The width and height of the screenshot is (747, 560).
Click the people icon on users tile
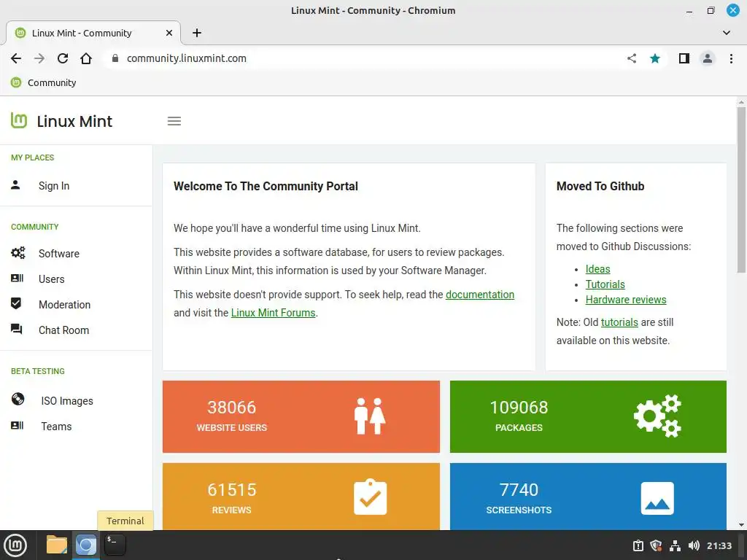tap(370, 416)
